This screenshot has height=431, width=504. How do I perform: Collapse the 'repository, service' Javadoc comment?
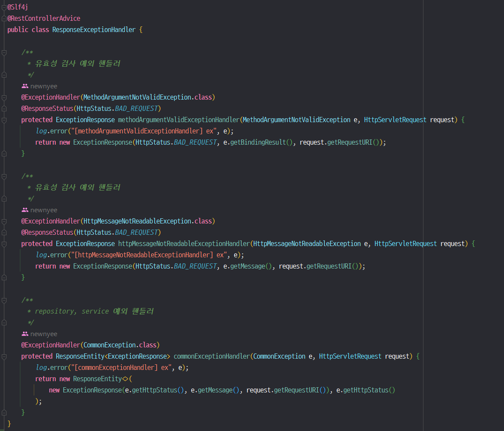(x=4, y=300)
